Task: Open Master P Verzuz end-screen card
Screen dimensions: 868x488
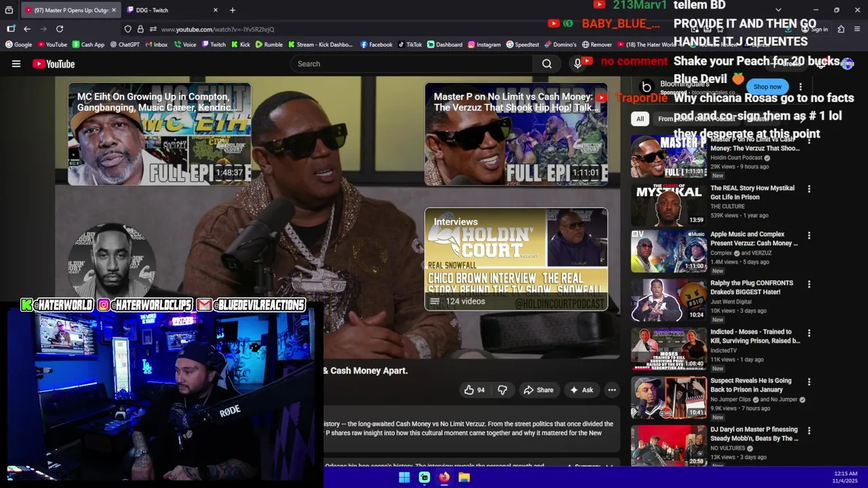Action: click(x=516, y=134)
